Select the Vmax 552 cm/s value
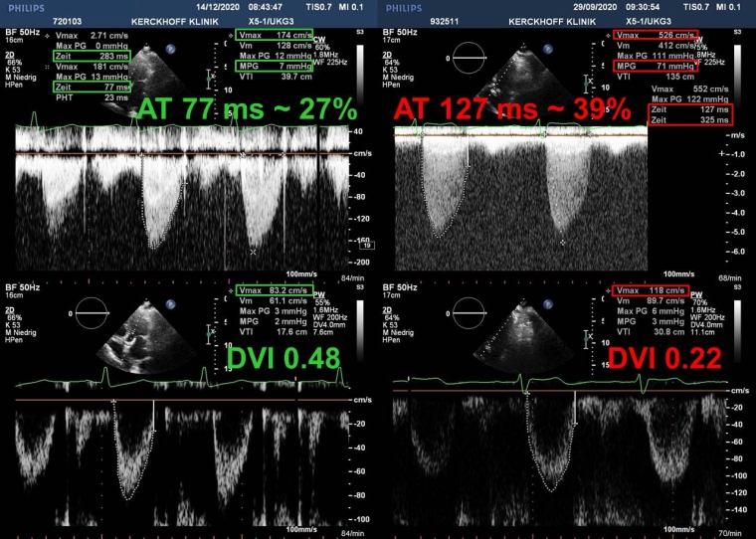The height and width of the screenshot is (539, 756). click(689, 90)
